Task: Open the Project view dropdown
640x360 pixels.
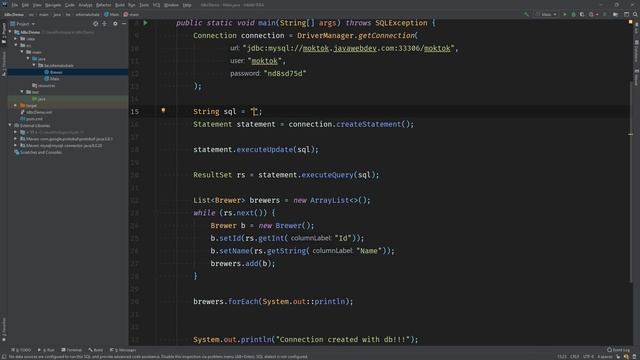Action: click(x=23, y=24)
